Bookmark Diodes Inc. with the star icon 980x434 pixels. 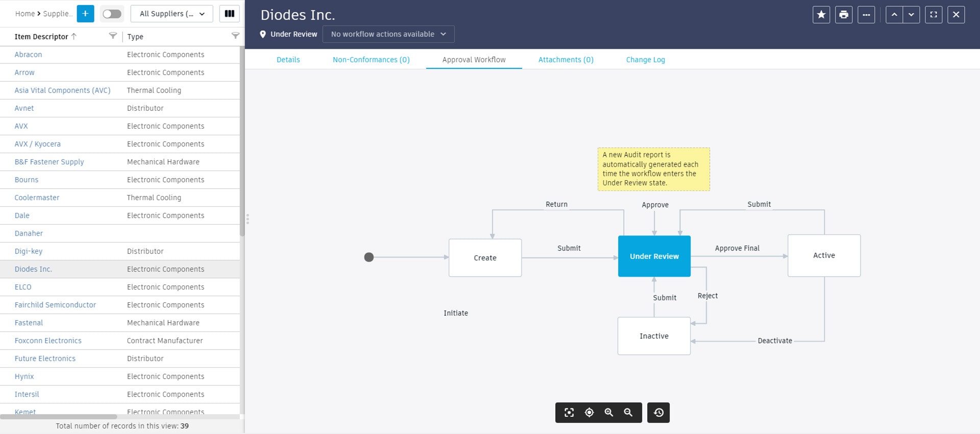821,15
